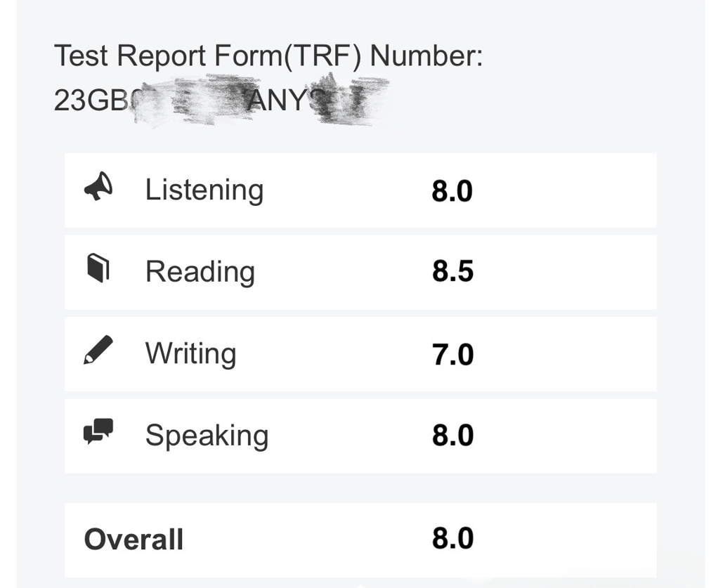Click the Listening score 8.0

tap(452, 191)
